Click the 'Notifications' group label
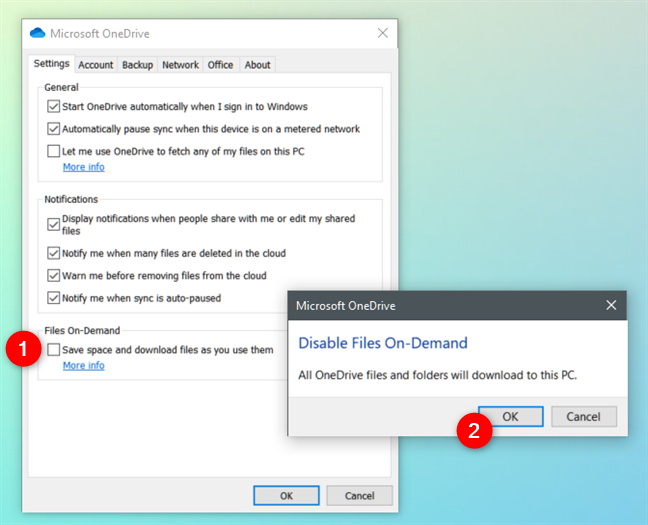Screen dimensions: 648x525 pyautogui.click(x=71, y=199)
